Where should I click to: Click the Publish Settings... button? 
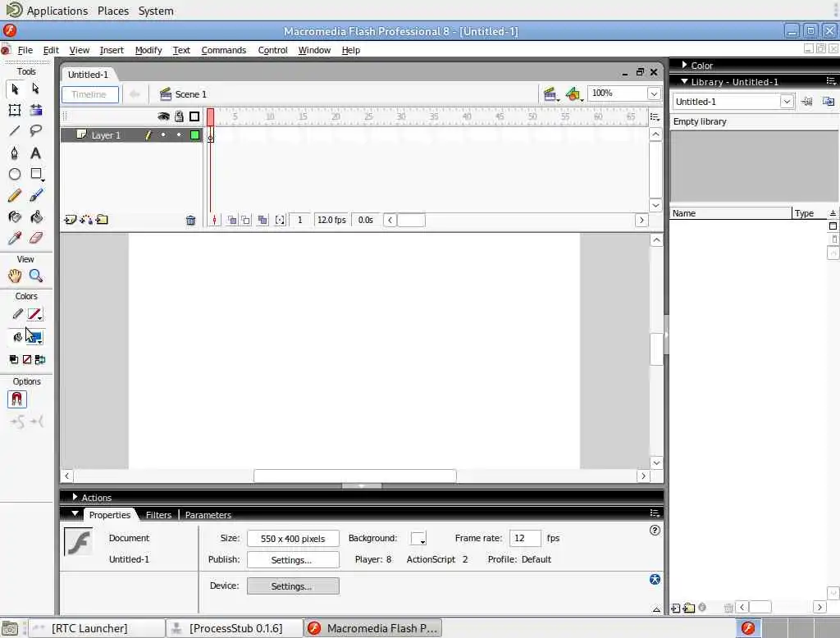click(293, 560)
